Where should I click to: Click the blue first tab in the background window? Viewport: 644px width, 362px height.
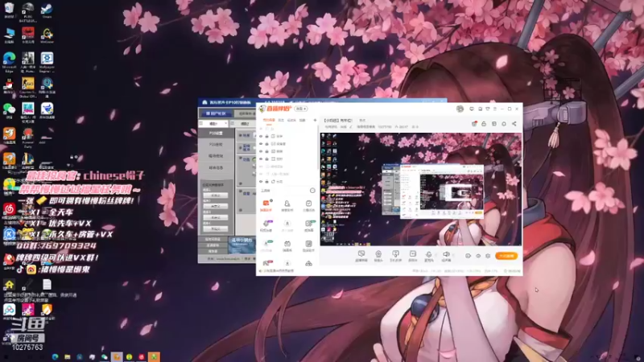click(x=216, y=113)
